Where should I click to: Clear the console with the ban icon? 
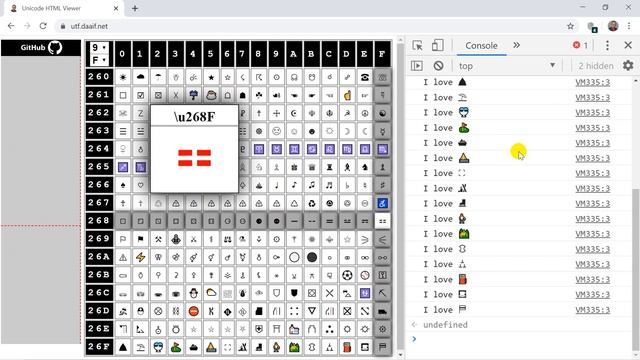pyautogui.click(x=438, y=66)
